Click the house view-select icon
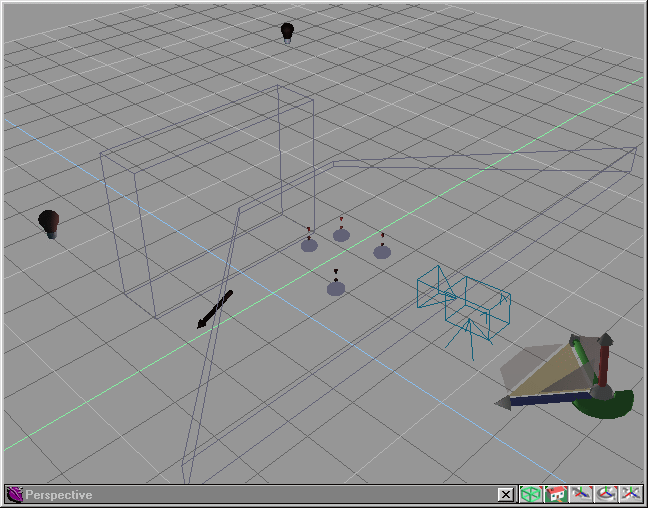The width and height of the screenshot is (648, 508). click(556, 494)
